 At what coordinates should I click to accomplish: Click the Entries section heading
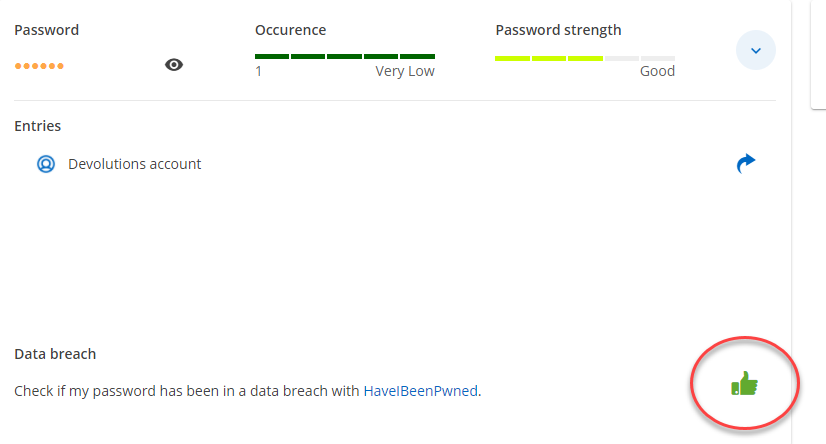[x=37, y=126]
